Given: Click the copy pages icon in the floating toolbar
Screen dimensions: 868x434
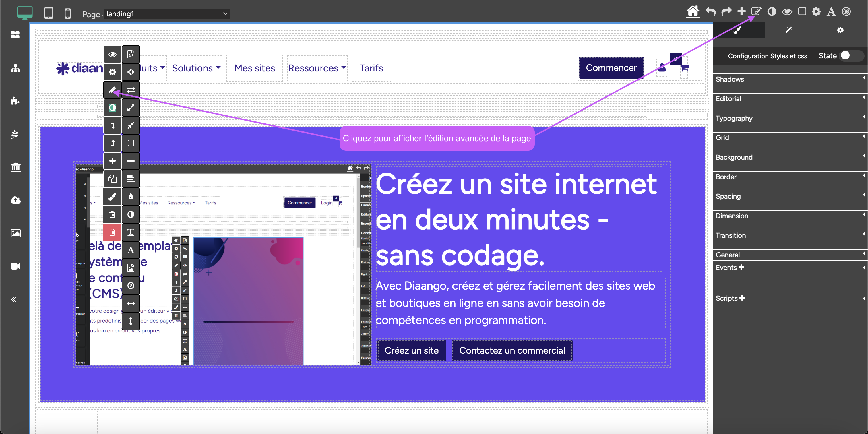Looking at the screenshot, I should [x=113, y=179].
